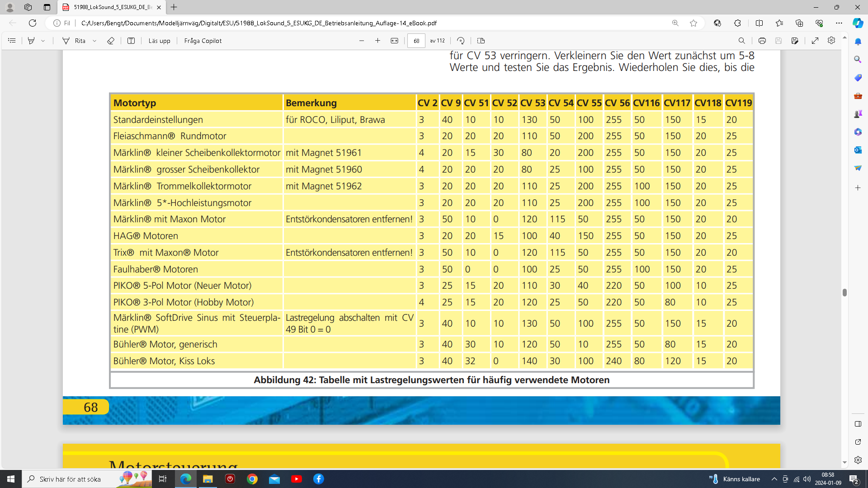Toggle two-page view icon
The image size is (868, 488).
[481, 41]
